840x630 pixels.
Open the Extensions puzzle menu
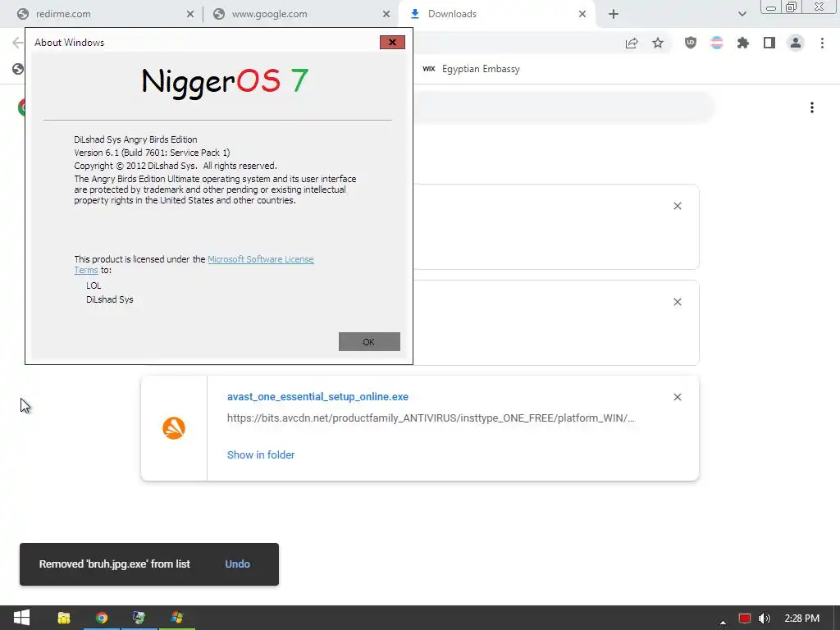pos(743,43)
